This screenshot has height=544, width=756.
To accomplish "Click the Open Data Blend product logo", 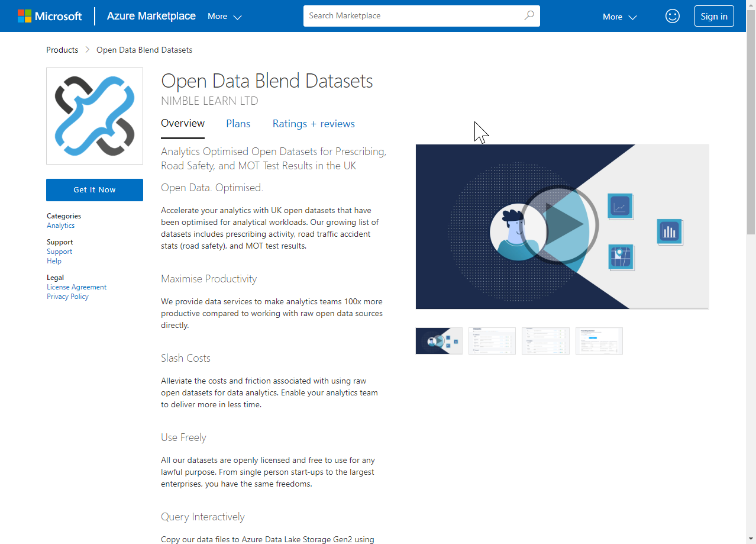I will tap(95, 116).
